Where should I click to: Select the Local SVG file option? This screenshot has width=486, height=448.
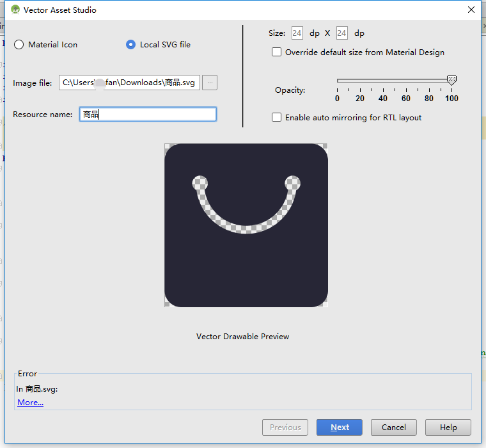[x=131, y=45]
